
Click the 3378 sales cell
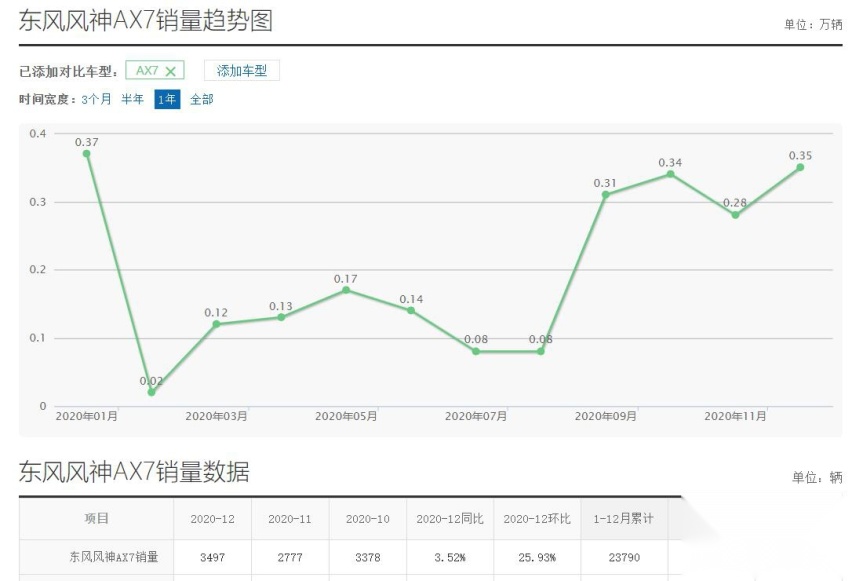coord(368,558)
